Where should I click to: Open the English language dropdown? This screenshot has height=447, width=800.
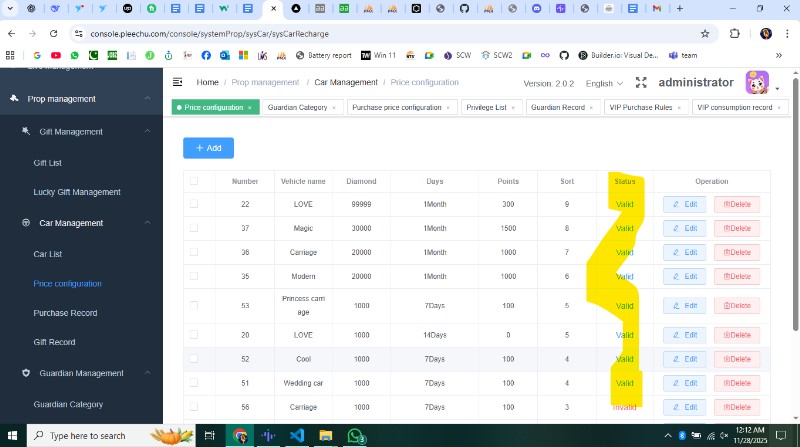click(x=604, y=83)
